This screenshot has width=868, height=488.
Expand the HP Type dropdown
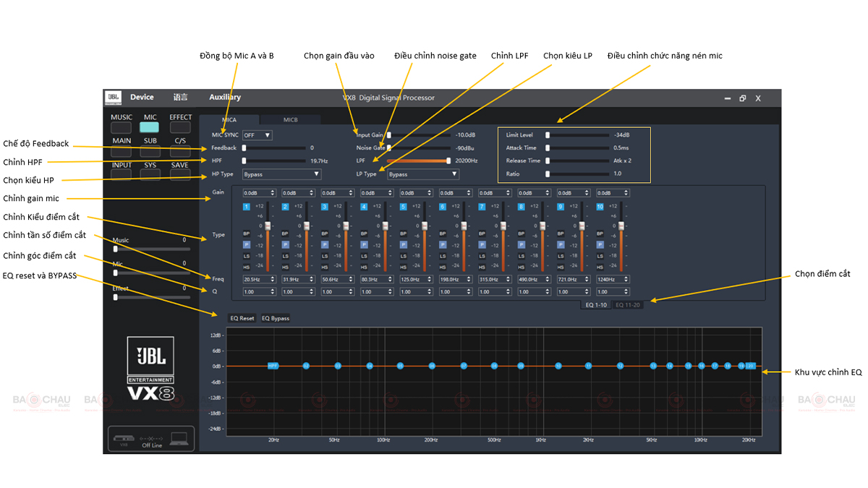point(281,174)
